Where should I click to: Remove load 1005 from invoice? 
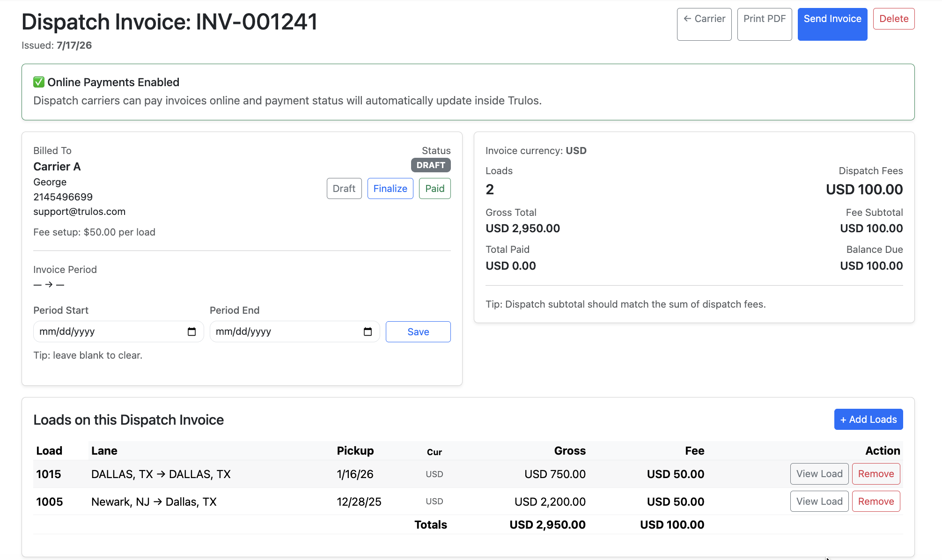pyautogui.click(x=876, y=501)
